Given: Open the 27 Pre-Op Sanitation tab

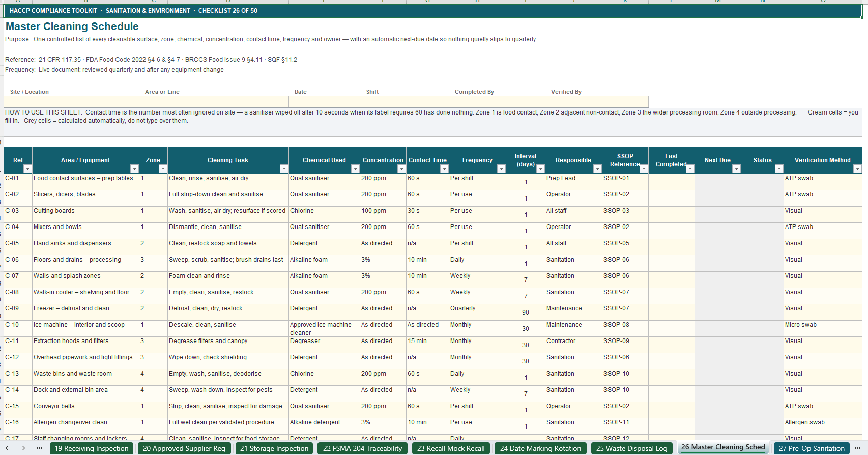Looking at the screenshot, I should (x=812, y=448).
